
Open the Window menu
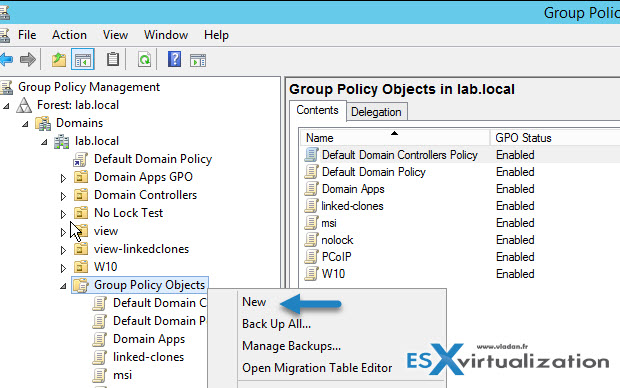pyautogui.click(x=166, y=35)
